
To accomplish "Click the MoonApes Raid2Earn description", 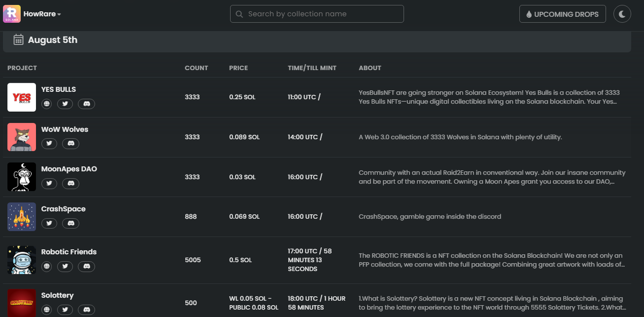I will [492, 177].
